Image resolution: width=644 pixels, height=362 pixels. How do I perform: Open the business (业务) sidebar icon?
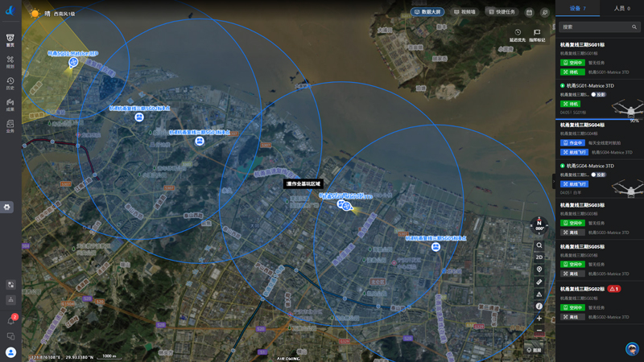pos(10,126)
